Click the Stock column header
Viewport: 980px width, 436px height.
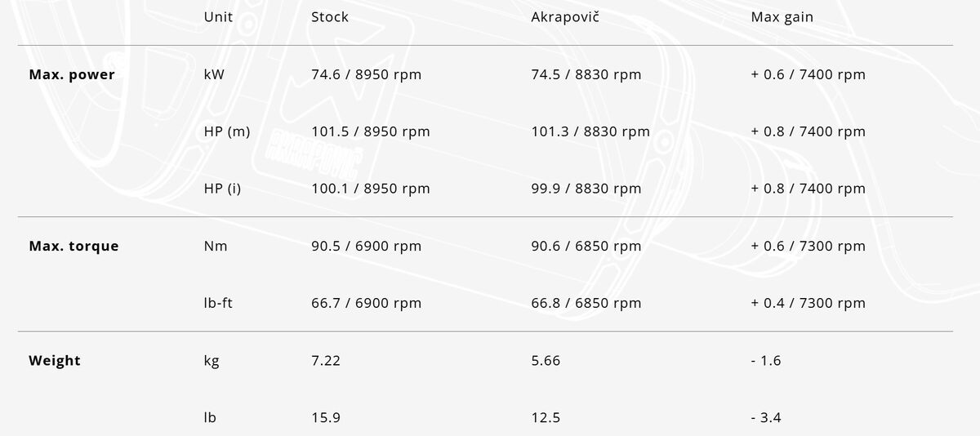click(329, 17)
